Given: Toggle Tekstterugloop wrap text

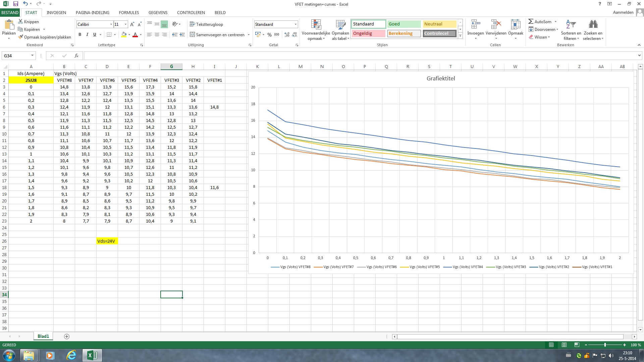Looking at the screenshot, I should (206, 24).
